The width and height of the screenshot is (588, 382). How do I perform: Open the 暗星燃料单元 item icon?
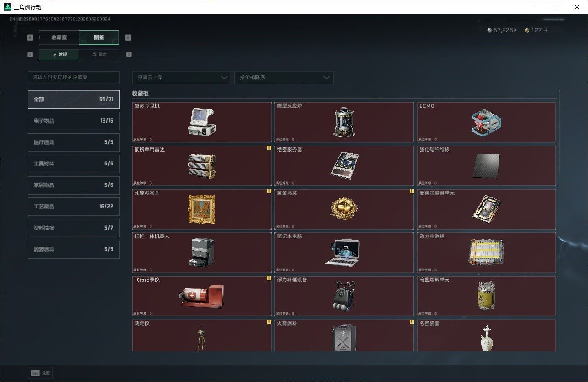pos(486,296)
